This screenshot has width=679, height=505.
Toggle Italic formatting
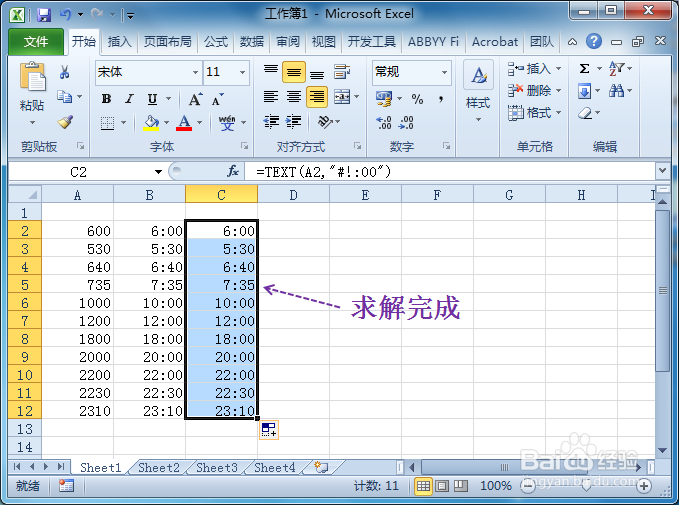129,99
